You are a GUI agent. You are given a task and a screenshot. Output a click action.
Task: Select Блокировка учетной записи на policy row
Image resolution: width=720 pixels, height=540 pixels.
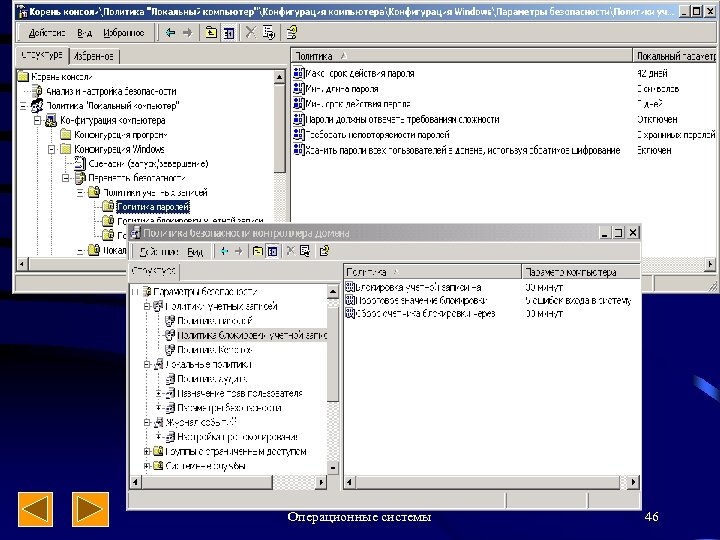click(418, 287)
